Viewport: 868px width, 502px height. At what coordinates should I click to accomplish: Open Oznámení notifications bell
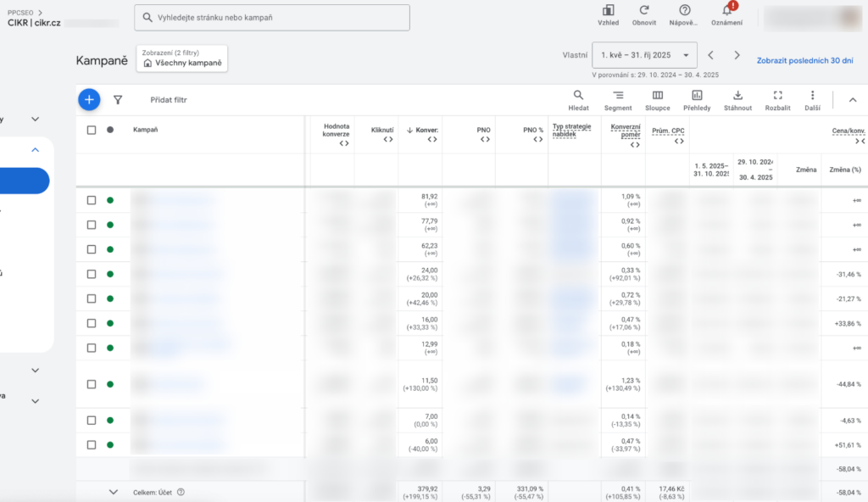[x=726, y=15]
